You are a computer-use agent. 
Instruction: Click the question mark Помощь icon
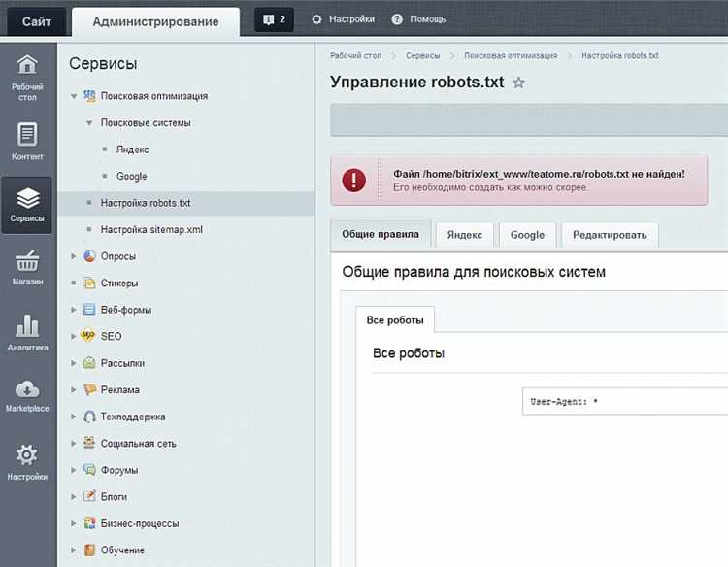click(397, 19)
